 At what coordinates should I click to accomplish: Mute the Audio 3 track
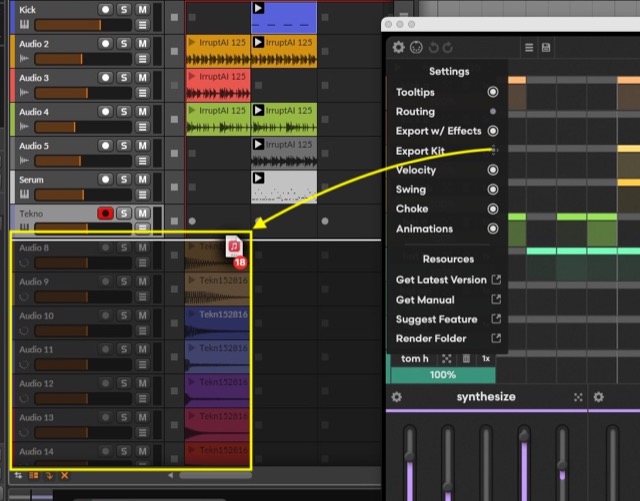[143, 77]
